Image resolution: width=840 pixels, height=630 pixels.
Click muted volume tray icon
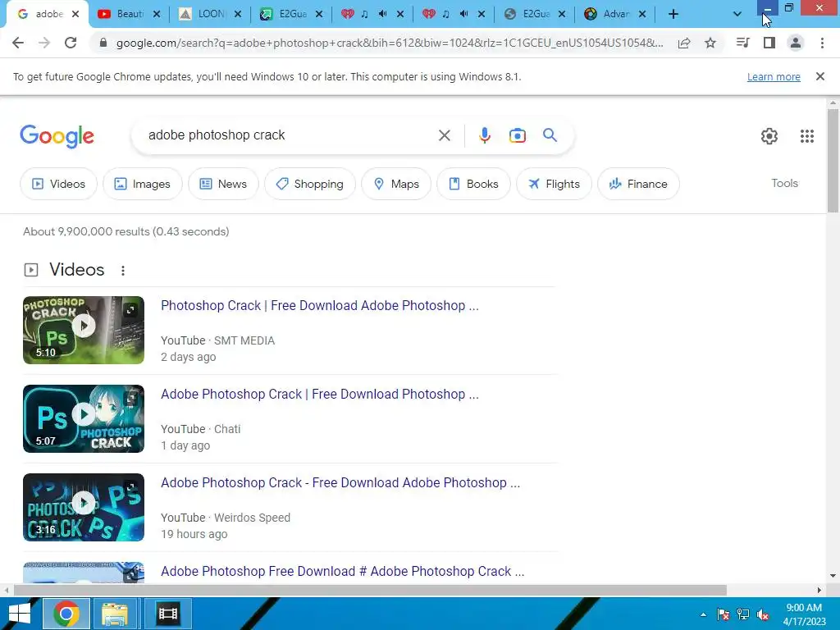[763, 614]
